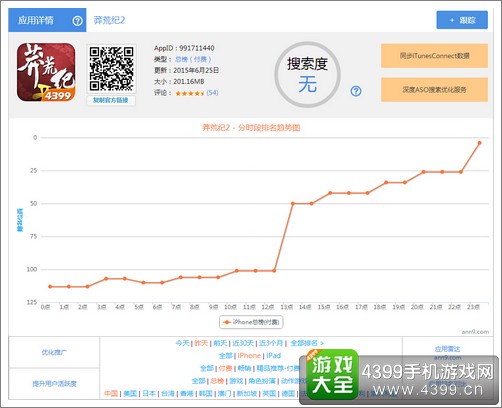Select 全部 in the iPhone/iPad device row

[x=225, y=356]
